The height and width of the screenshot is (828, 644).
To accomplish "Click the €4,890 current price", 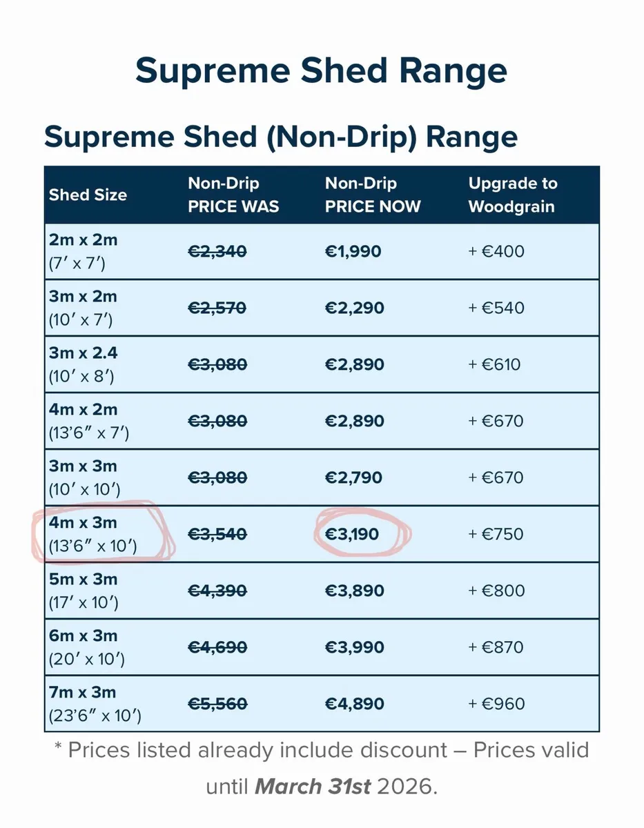I will pos(353,704).
